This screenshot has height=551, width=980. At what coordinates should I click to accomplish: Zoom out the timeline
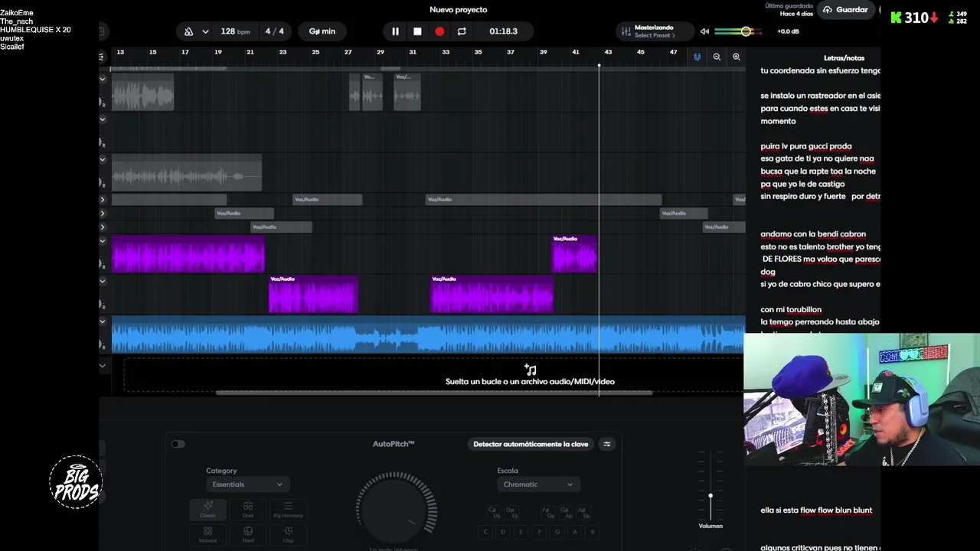tap(717, 57)
